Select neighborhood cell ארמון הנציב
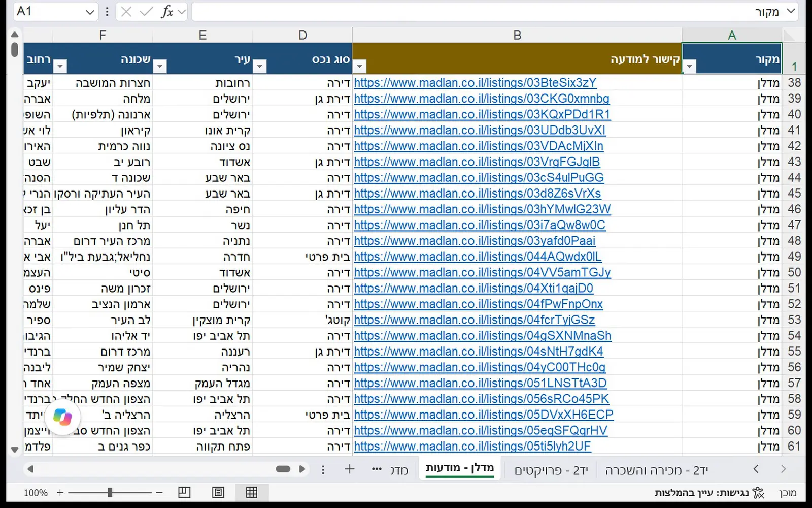Screen dimensions: 812x508 [103, 304]
